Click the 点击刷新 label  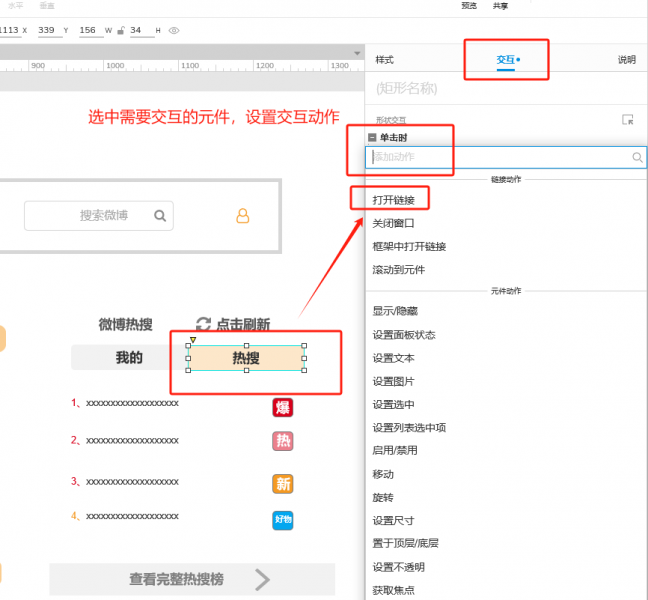pyautogui.click(x=243, y=324)
